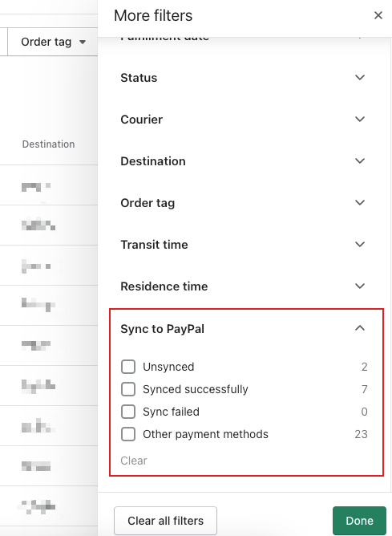Click the Status filter label
Screen dimensions: 392x536
click(x=139, y=78)
